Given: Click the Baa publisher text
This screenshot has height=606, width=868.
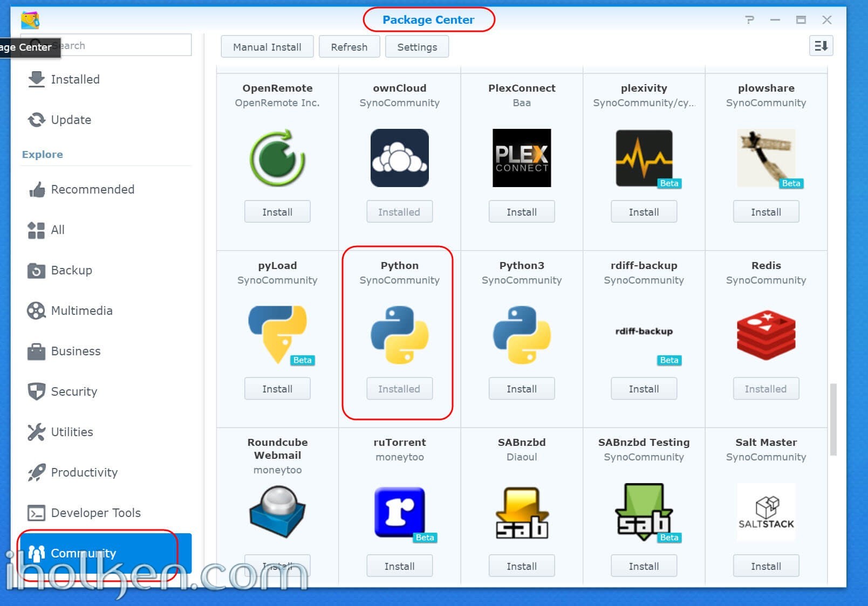Looking at the screenshot, I should pyautogui.click(x=522, y=102).
